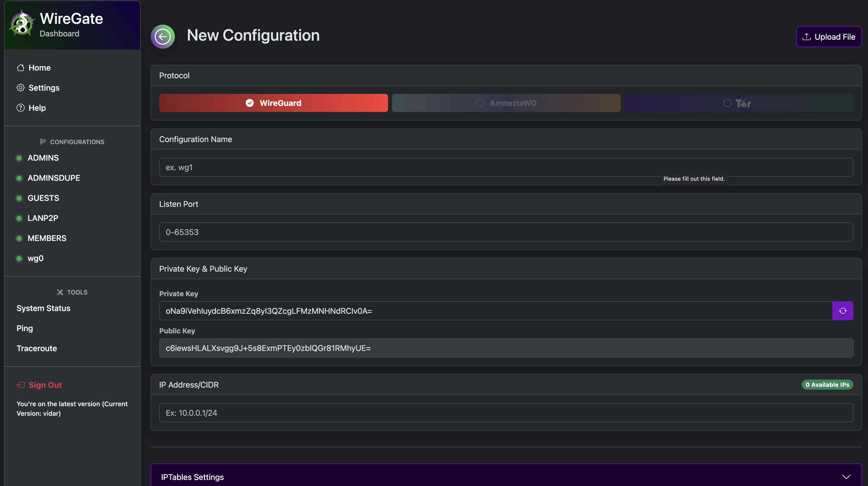Regenerate the private key with refresh icon
Viewport: 868px width, 486px height.
(x=842, y=311)
